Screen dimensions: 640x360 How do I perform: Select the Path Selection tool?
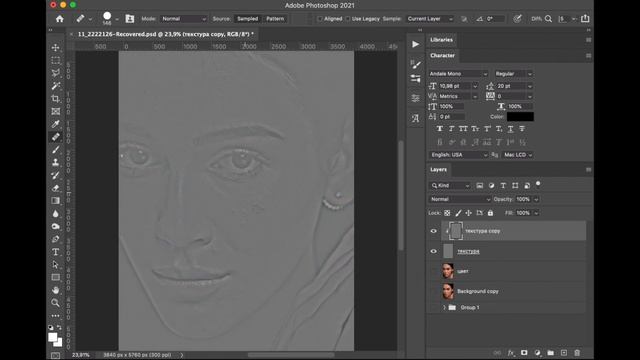(56, 264)
